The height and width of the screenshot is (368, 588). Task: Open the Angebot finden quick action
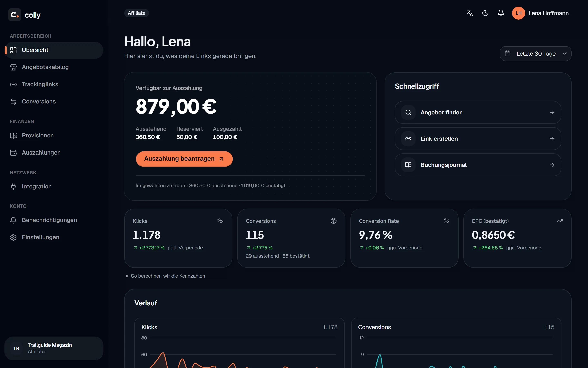[478, 112]
